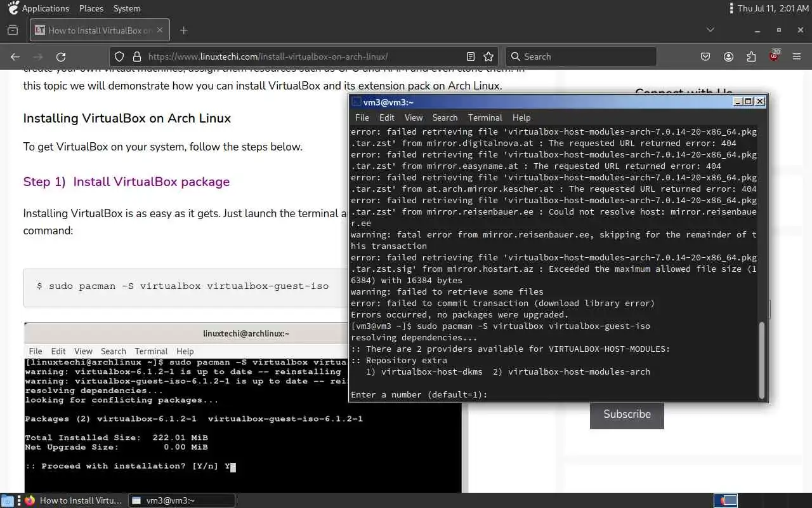The height and width of the screenshot is (508, 812).
Task: Open the terminal View menu
Action: point(414,117)
